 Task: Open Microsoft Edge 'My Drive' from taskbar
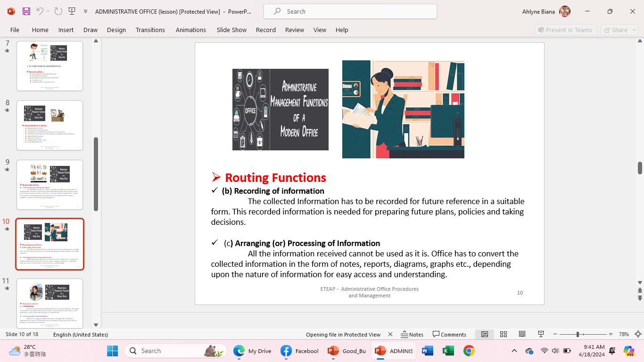[253, 351]
